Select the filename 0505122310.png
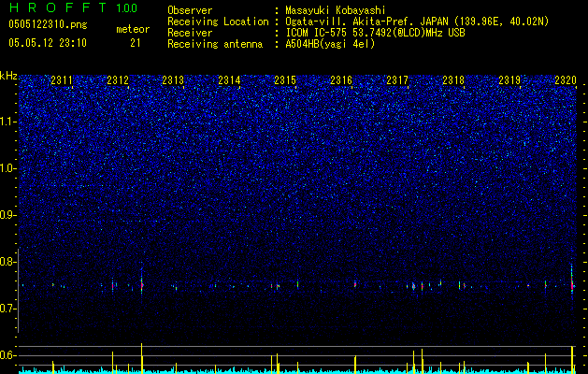The image size is (588, 374). pyautogui.click(x=48, y=25)
